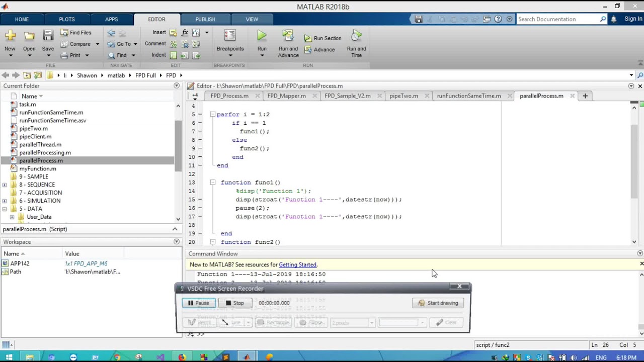Click Start drawing in VSDC recorder
The width and height of the screenshot is (644, 362).
(x=438, y=303)
